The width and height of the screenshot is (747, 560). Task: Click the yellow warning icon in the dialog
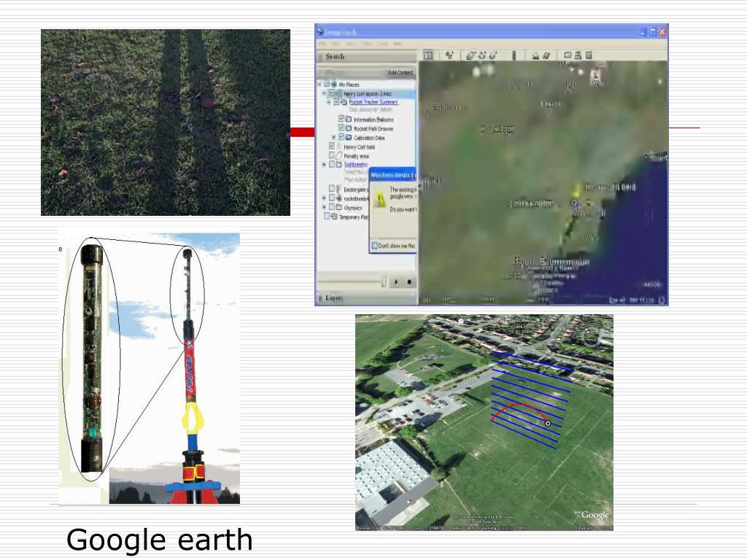(x=379, y=200)
